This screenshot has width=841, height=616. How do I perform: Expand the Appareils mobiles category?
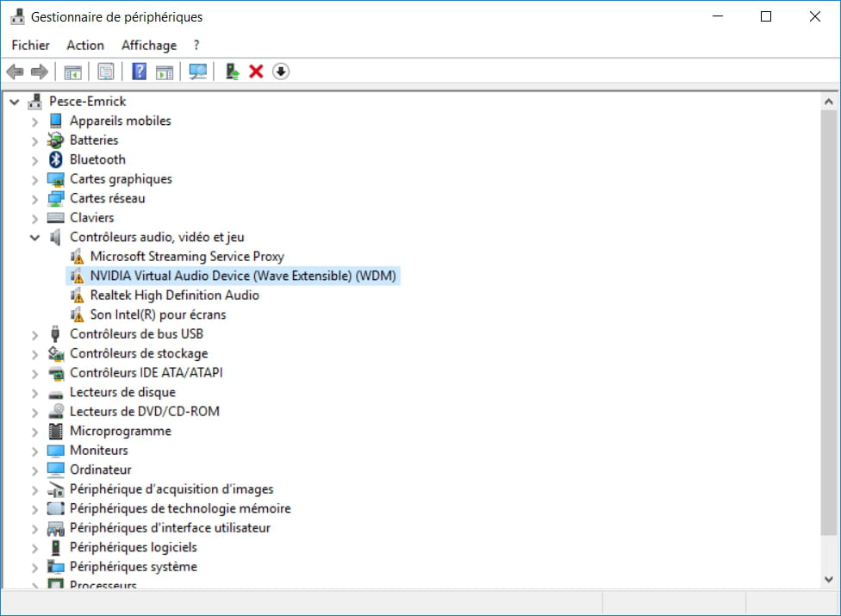point(34,121)
